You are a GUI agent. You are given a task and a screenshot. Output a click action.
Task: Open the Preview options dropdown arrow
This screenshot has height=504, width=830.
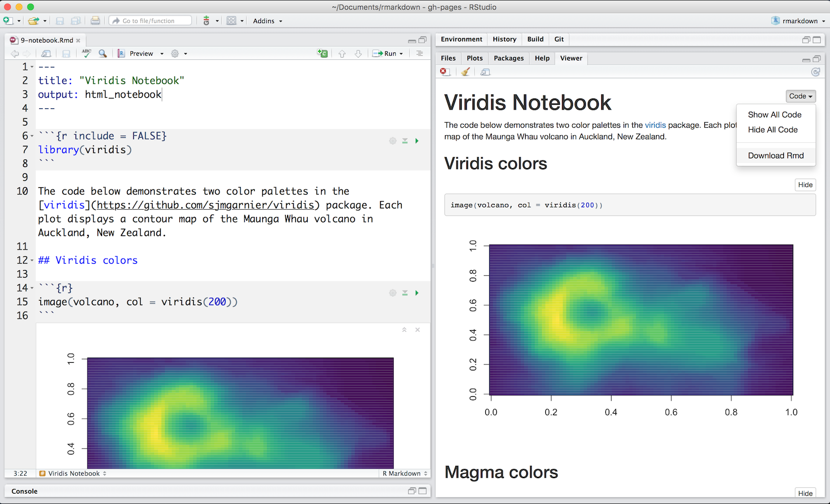162,54
